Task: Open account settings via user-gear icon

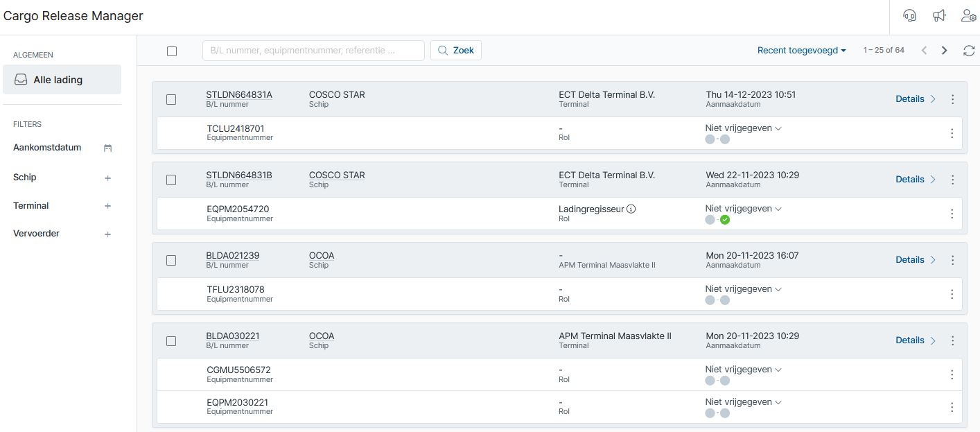Action: click(x=968, y=15)
